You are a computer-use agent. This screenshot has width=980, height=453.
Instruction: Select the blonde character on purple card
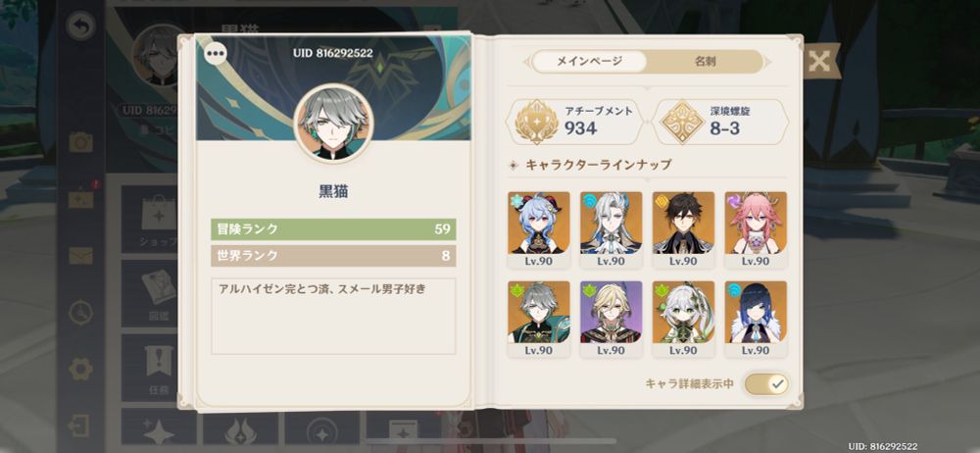click(612, 319)
